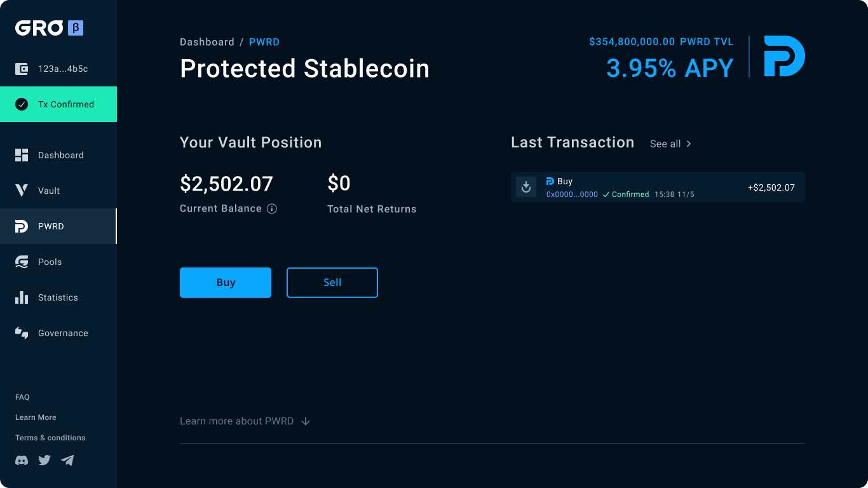Expand See all transactions chevron
This screenshot has height=488, width=868.
click(x=689, y=144)
